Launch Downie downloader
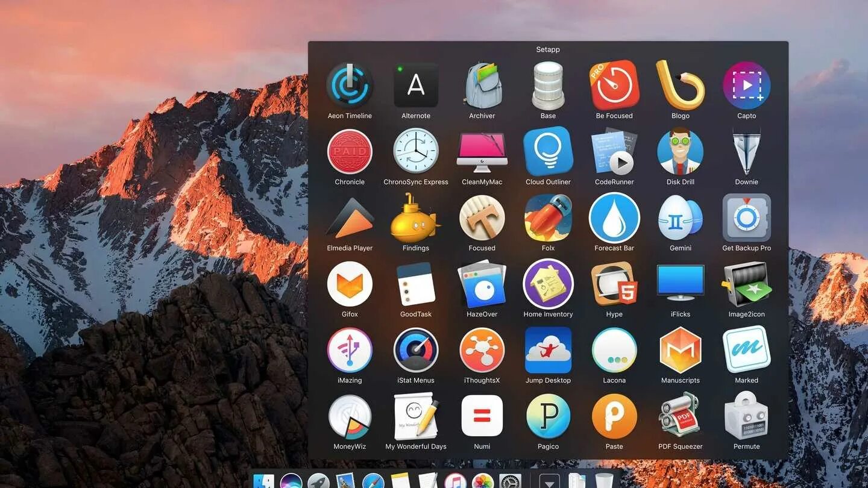The image size is (868, 488). tap(746, 152)
